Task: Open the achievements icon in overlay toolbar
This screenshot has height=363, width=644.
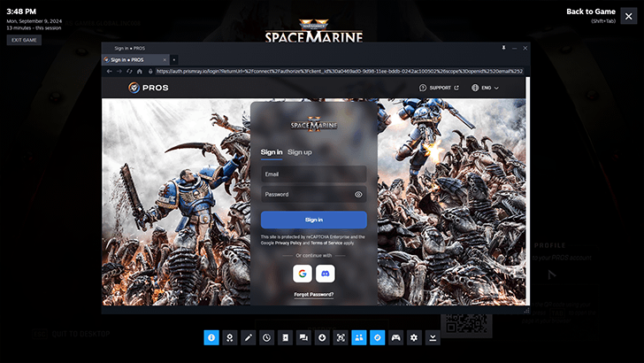Action: coord(230,337)
